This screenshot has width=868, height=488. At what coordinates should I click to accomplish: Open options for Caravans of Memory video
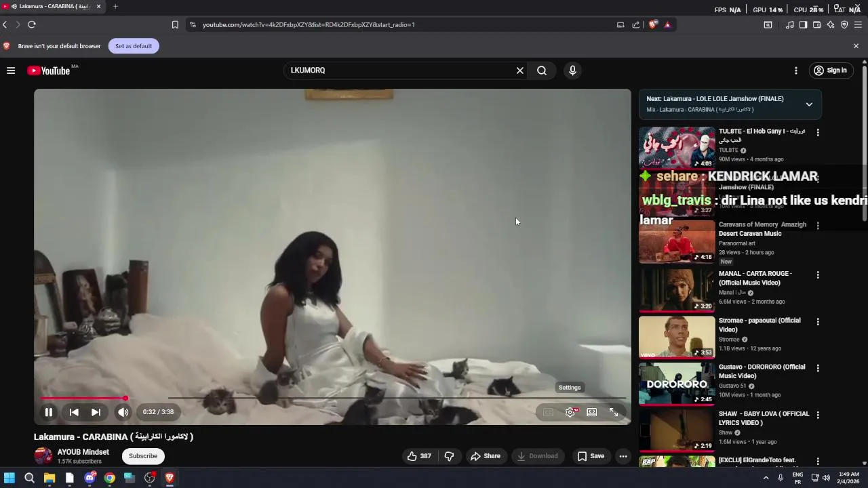coord(818,226)
